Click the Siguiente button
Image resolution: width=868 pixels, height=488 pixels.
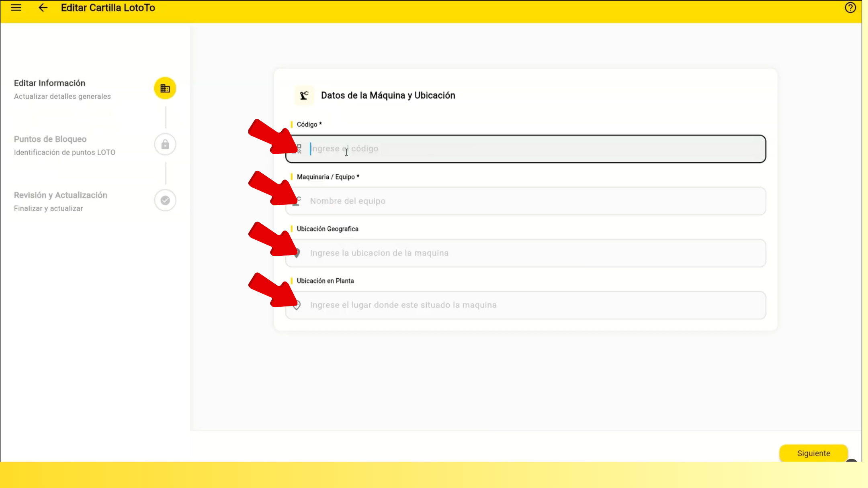(x=813, y=453)
